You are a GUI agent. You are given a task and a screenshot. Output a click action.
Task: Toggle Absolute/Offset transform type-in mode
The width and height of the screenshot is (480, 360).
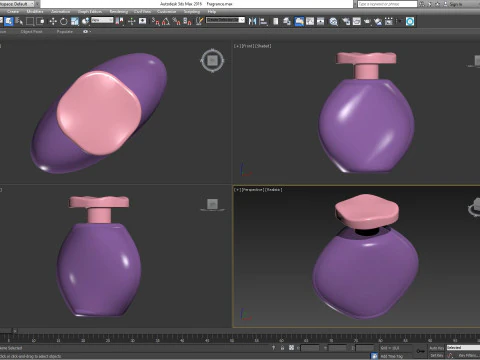coord(291,348)
